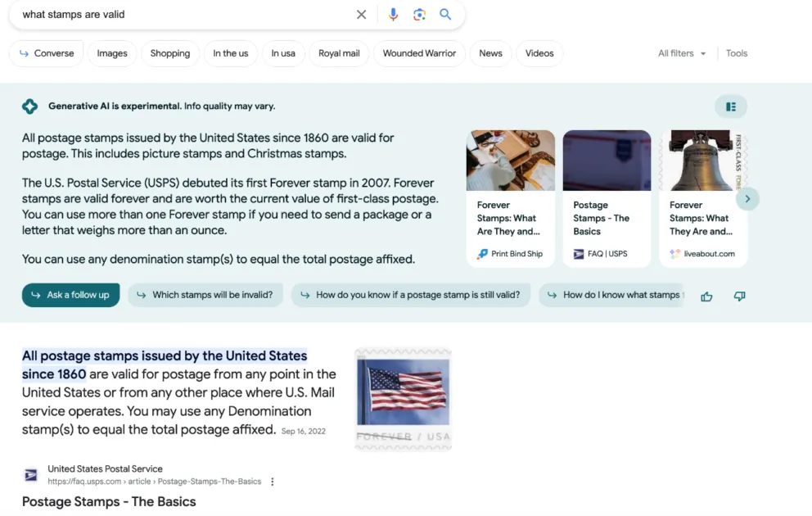Choose "Which stamps will be invalid?" suggestion

click(x=205, y=295)
